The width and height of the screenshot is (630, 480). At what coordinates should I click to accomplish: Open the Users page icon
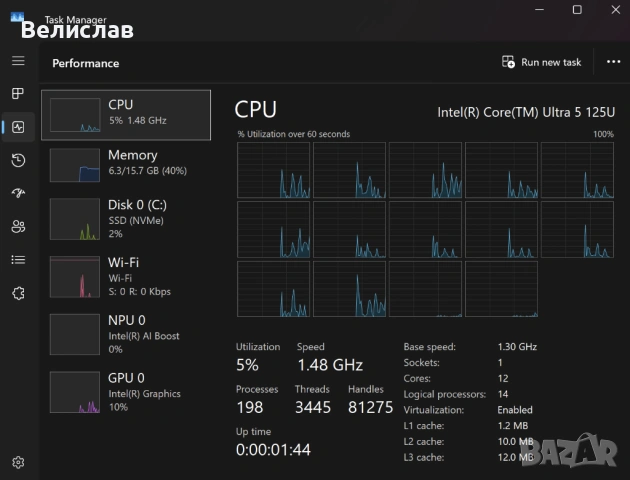click(18, 226)
